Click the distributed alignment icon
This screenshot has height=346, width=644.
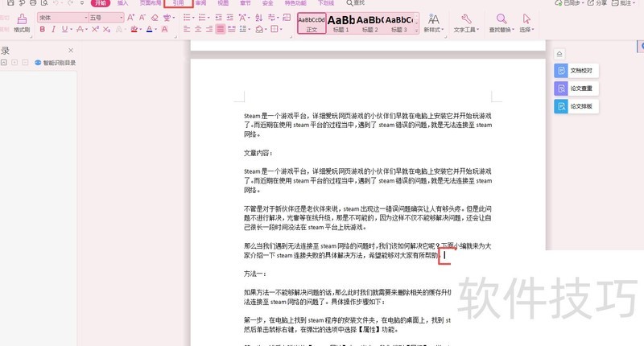point(232,29)
